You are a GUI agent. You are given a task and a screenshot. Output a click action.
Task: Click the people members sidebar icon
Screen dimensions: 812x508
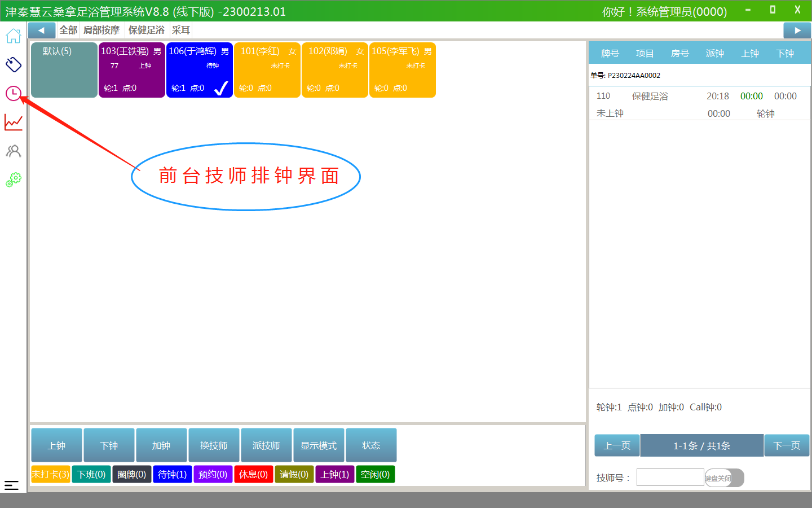pyautogui.click(x=14, y=151)
